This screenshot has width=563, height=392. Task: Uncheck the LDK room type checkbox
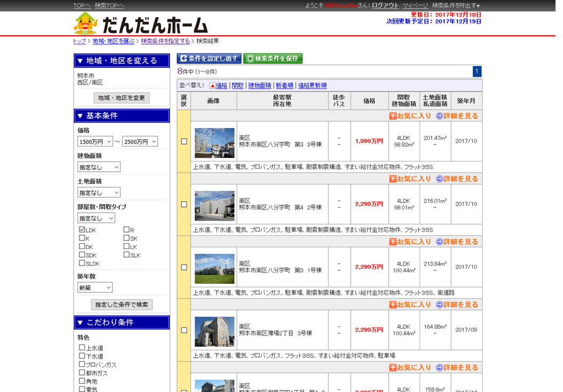(82, 230)
